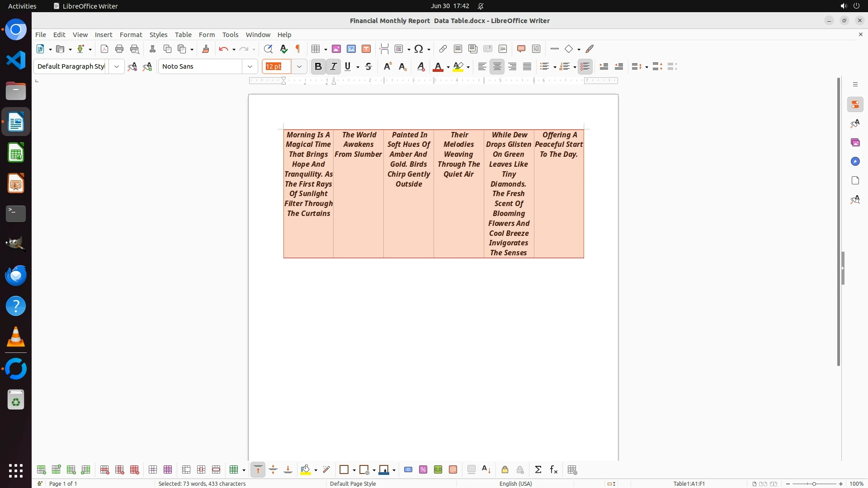Click the Export as PDF icon
The height and width of the screenshot is (488, 868).
pyautogui.click(x=104, y=49)
